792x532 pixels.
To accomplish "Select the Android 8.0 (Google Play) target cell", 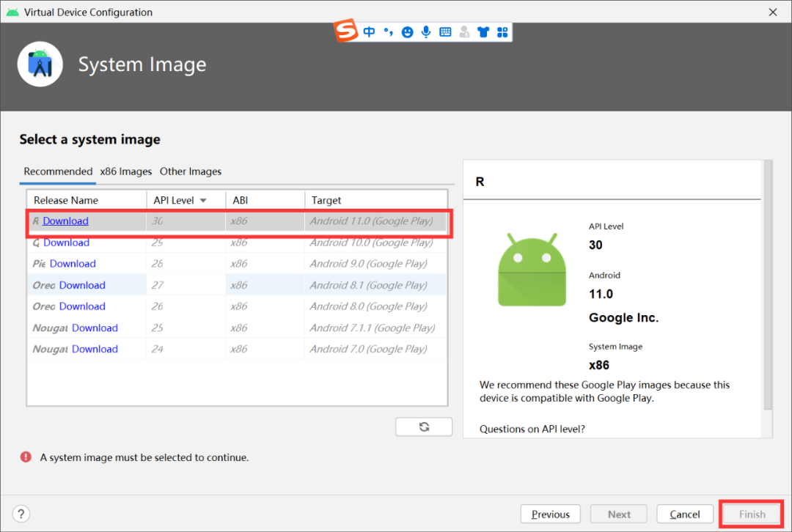I will click(x=375, y=306).
